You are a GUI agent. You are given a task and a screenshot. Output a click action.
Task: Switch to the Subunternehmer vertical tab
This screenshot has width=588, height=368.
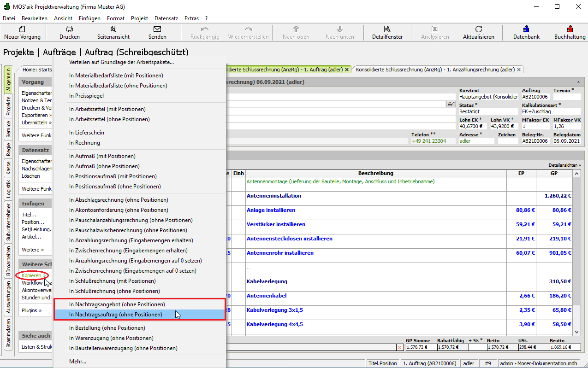point(8,221)
